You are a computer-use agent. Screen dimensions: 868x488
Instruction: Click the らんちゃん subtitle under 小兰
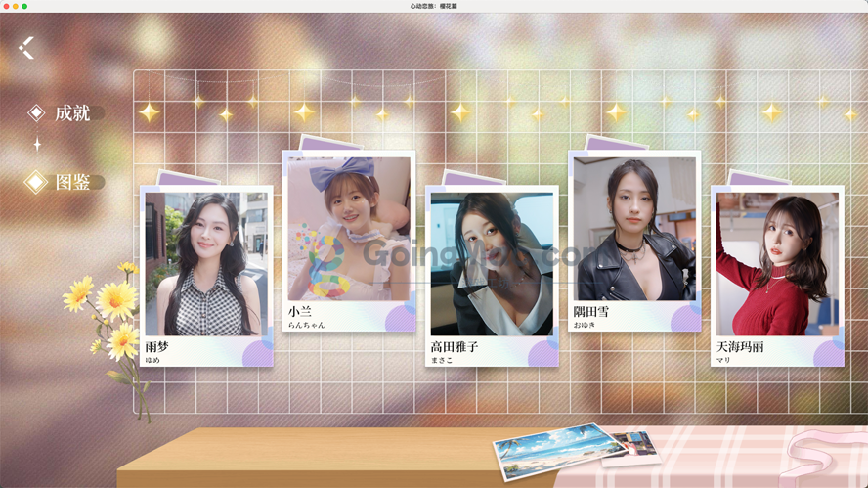[x=306, y=325]
